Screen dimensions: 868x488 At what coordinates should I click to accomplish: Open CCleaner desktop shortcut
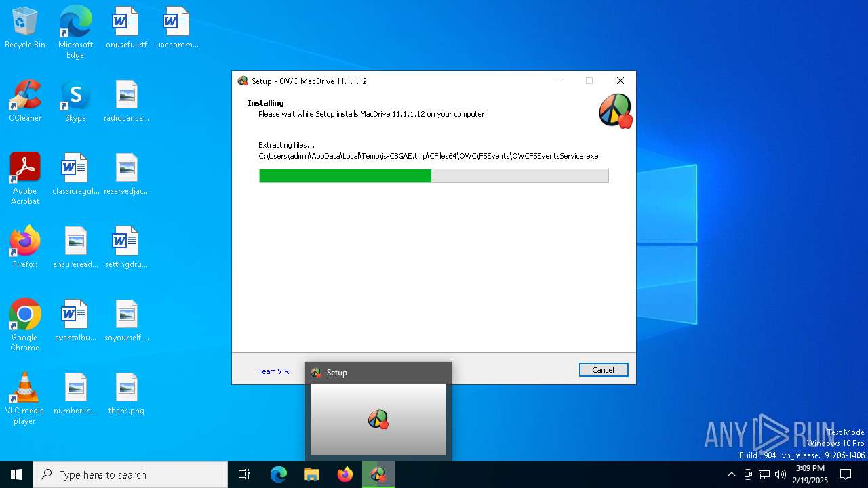[x=25, y=101]
